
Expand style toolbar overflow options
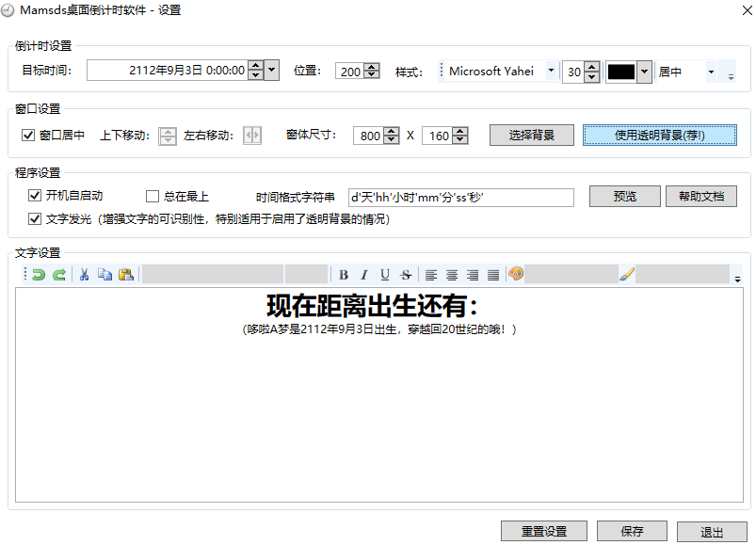tap(731, 76)
